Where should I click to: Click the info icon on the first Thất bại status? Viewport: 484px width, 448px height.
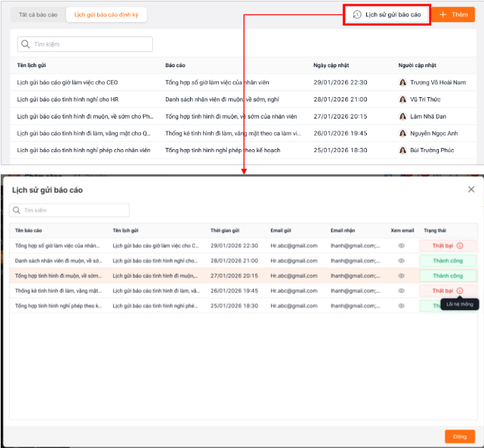point(460,246)
